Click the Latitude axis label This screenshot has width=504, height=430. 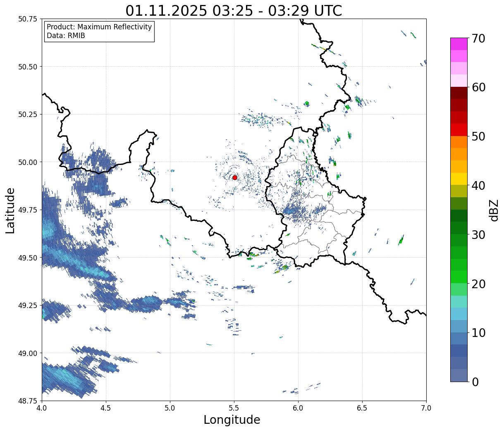pos(10,210)
